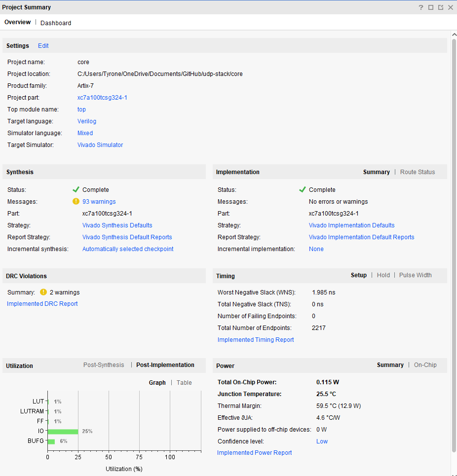Maximize the Project Summary panel
This screenshot has height=476, width=457.
coord(430,7)
